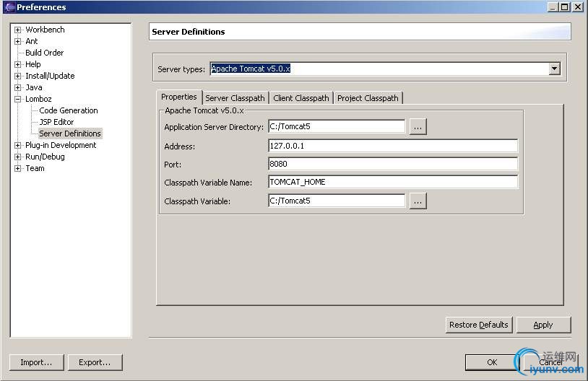Select Install/Update in the tree
Viewport: 588px width, 381px height.
point(50,76)
